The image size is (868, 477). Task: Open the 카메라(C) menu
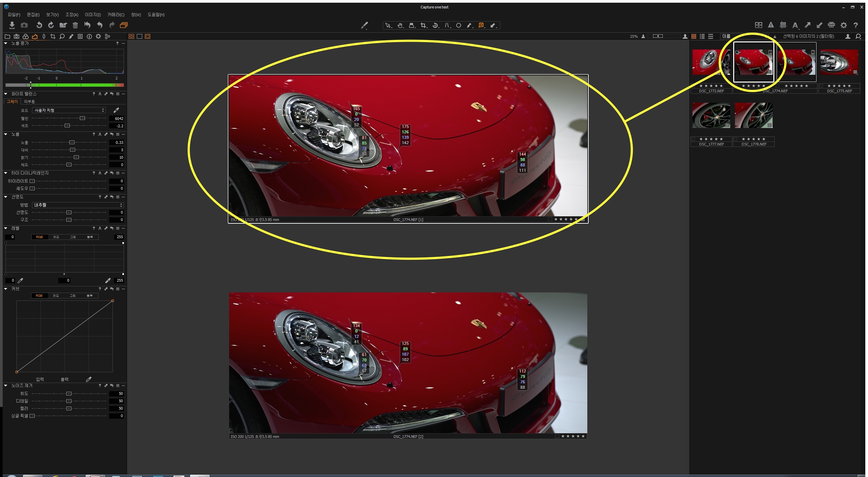click(x=116, y=15)
